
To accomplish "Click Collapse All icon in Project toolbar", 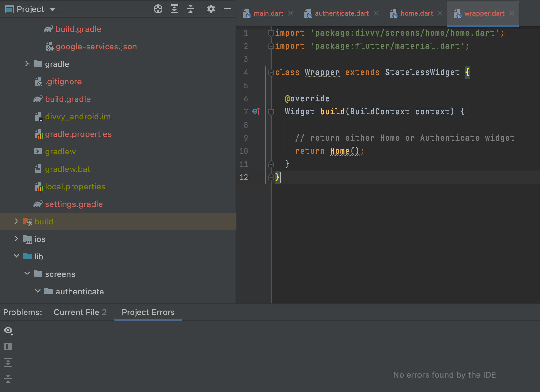I will point(191,9).
